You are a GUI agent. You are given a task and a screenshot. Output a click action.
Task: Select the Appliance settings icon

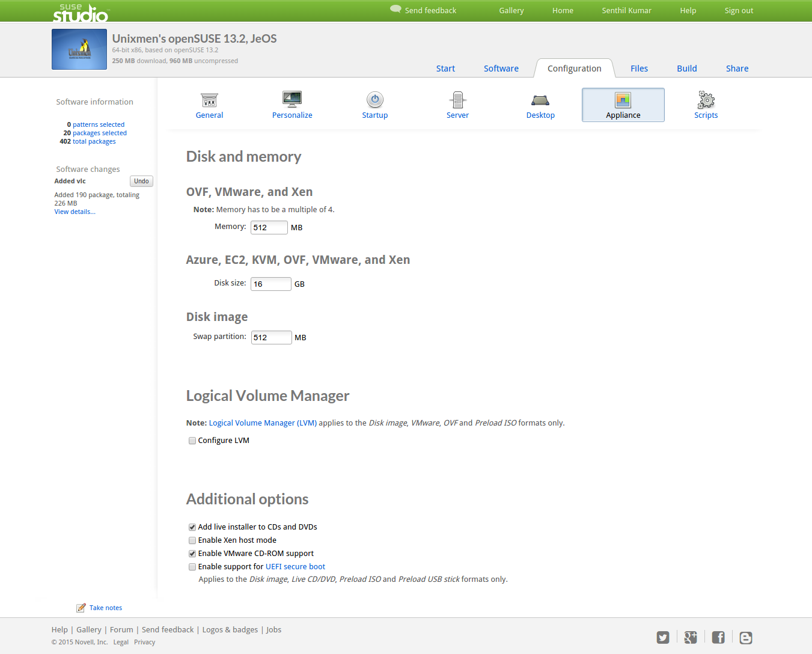tap(623, 100)
